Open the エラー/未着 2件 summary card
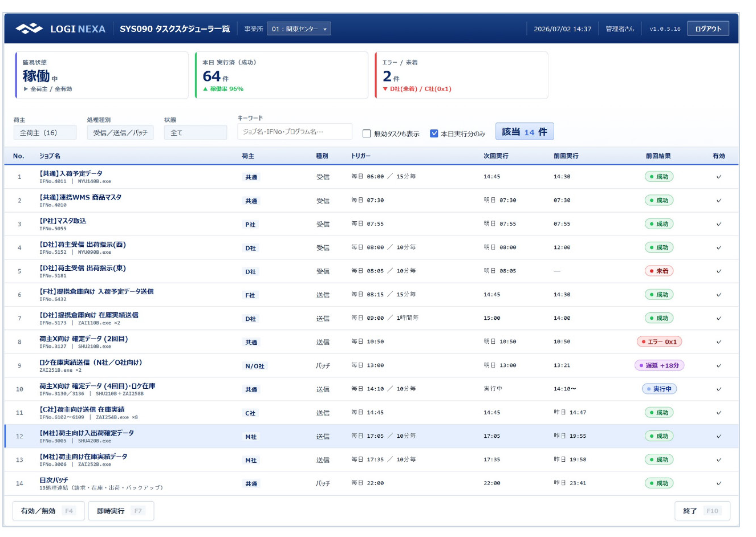 (461, 75)
